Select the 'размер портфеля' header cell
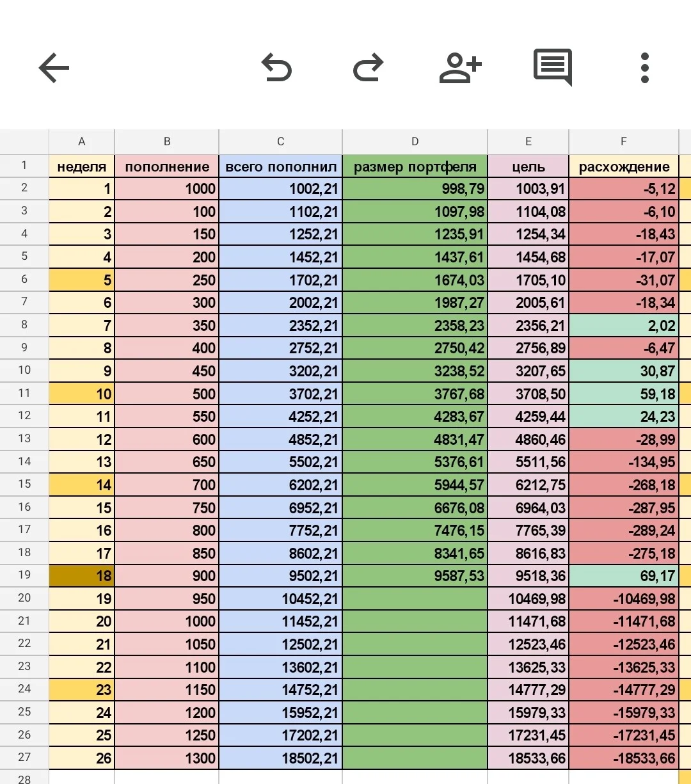Image resolution: width=691 pixels, height=784 pixels. [x=415, y=166]
